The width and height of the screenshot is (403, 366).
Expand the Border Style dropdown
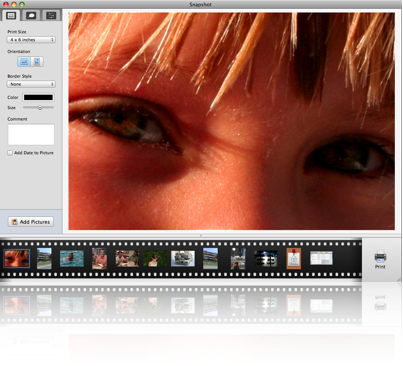point(31,84)
